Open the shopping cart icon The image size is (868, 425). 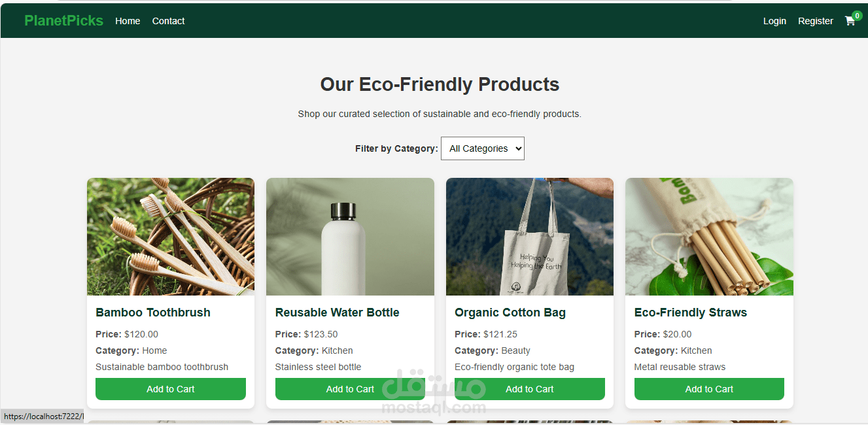click(850, 21)
